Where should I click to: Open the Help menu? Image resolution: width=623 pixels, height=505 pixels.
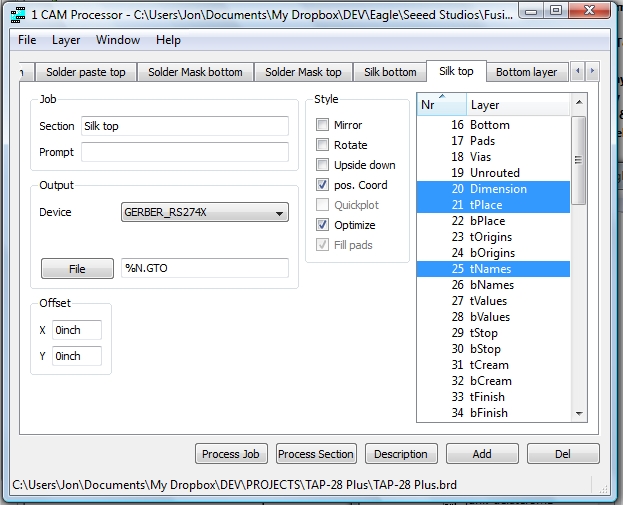168,40
